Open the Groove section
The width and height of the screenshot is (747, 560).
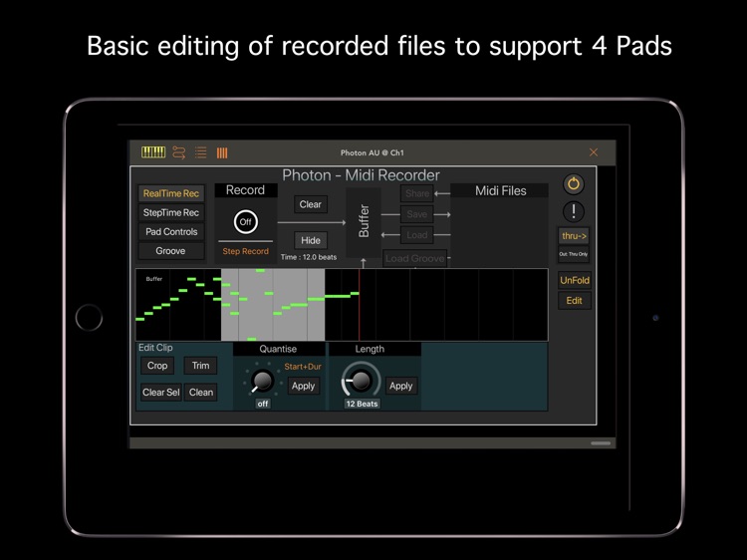point(171,251)
